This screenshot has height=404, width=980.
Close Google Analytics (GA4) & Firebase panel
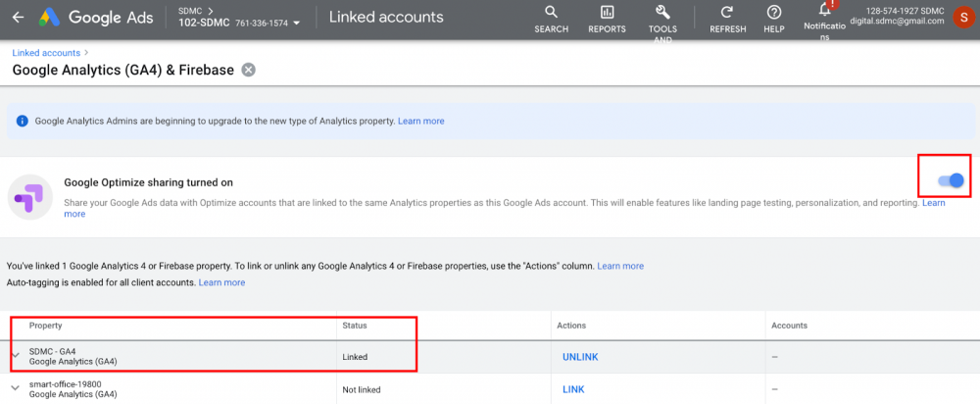[x=248, y=70]
